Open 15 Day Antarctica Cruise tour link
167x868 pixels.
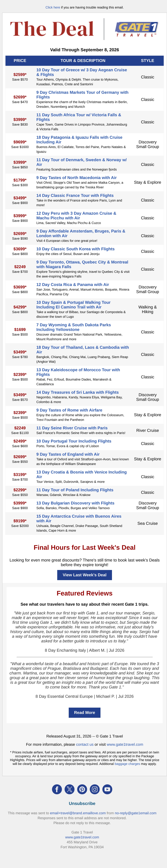79,518
